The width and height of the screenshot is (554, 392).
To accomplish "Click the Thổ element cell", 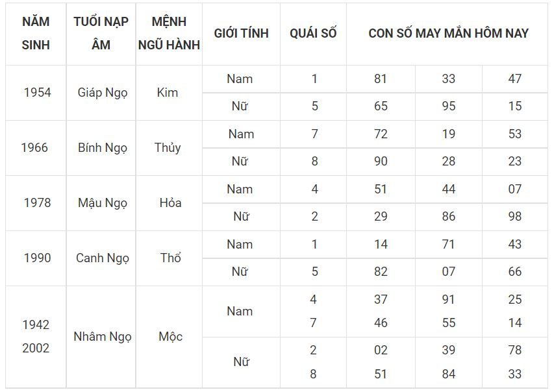I will click(x=170, y=258).
